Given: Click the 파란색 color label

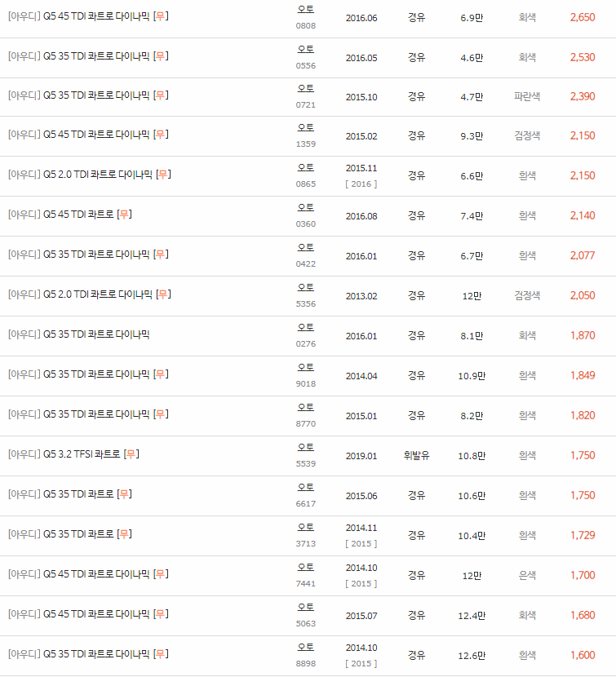Looking at the screenshot, I should (527, 95).
